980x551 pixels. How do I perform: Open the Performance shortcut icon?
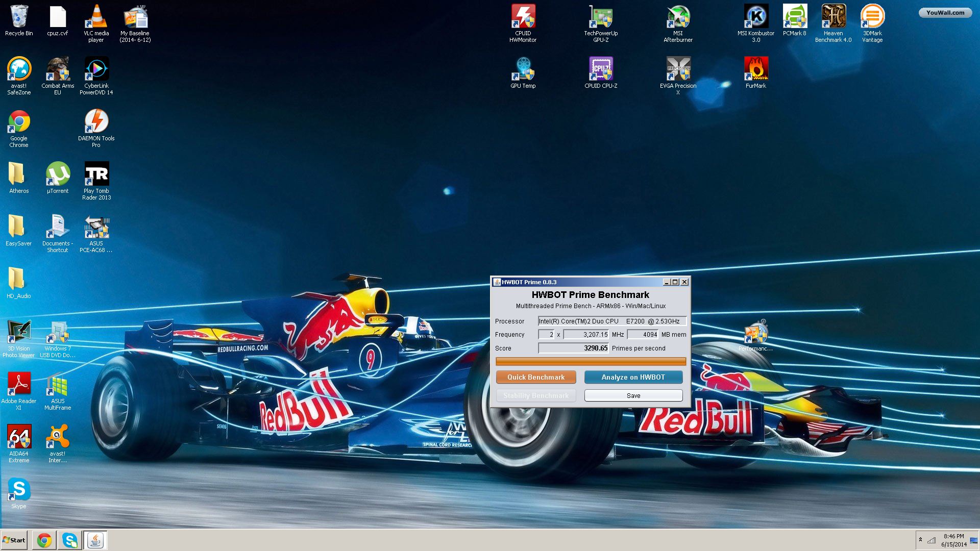756,336
